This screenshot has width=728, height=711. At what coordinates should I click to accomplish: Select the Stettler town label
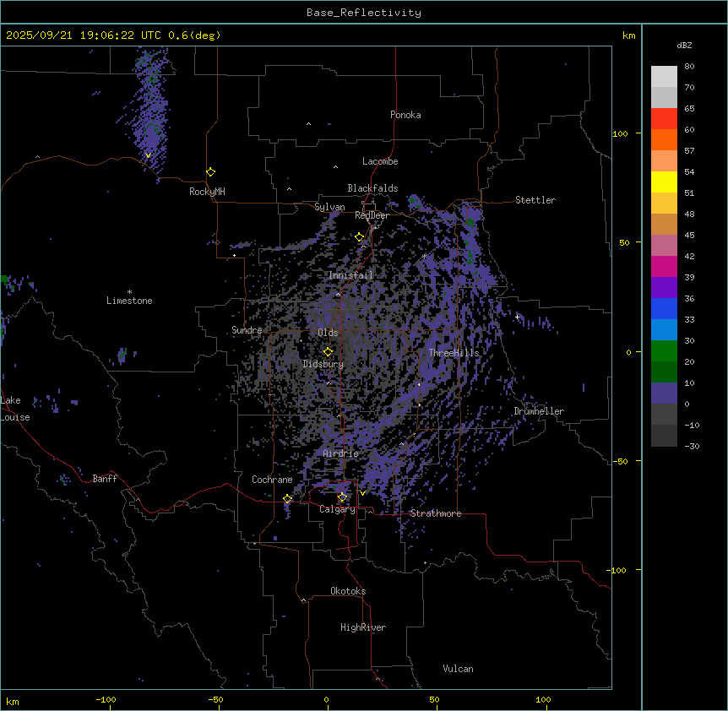(x=535, y=200)
